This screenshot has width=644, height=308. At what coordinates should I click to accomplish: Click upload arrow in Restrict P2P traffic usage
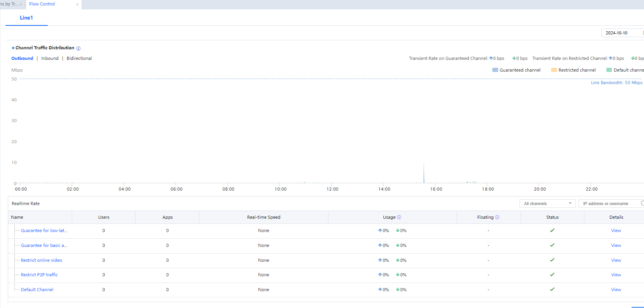tap(380, 275)
